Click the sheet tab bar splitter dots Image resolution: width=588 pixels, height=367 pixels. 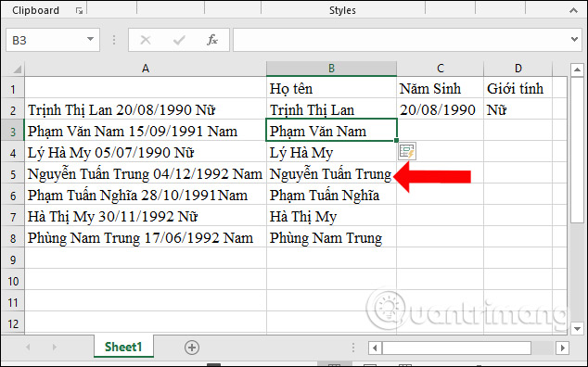pyautogui.click(x=352, y=348)
